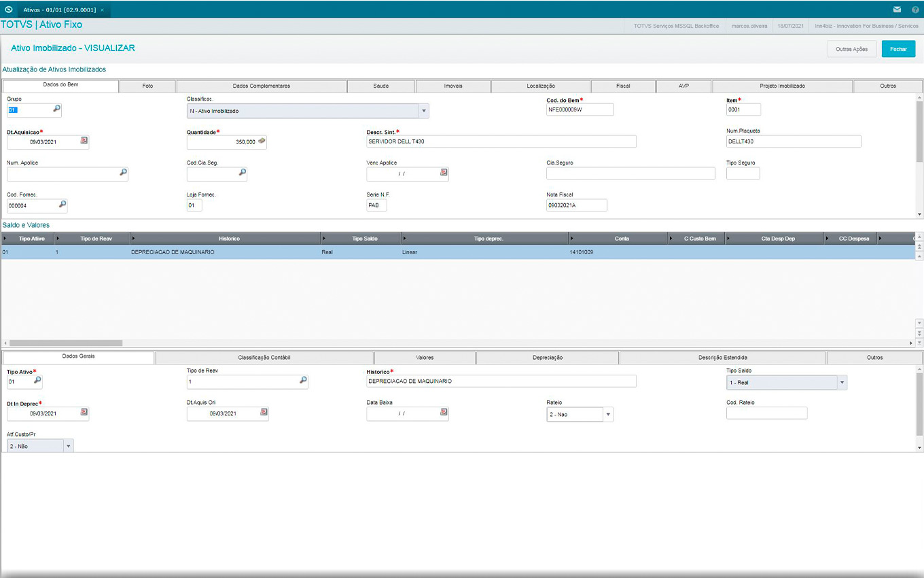
Task: Click the Grupo field magnifier lookup icon
Action: [57, 109]
